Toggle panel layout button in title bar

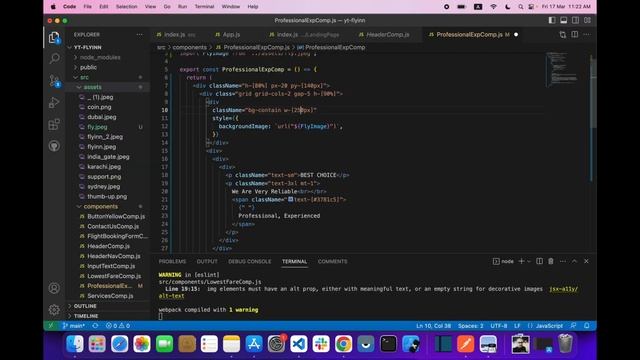coord(564,20)
